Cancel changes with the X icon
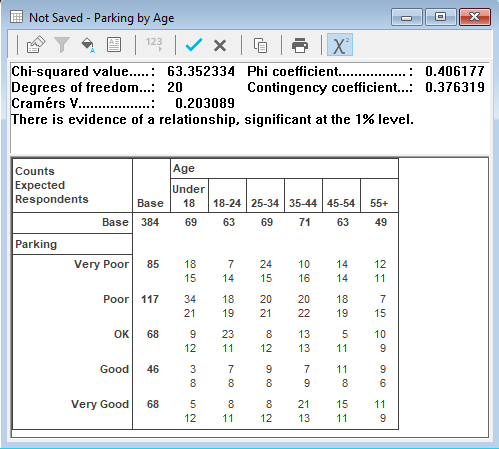This screenshot has width=499, height=449. pos(220,45)
